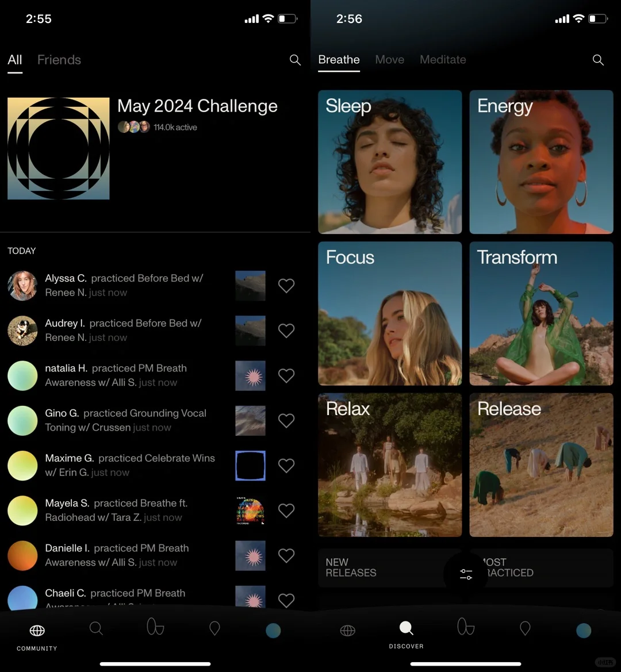
Task: View Maxime G.'s yellow avatar
Action: [x=23, y=466]
